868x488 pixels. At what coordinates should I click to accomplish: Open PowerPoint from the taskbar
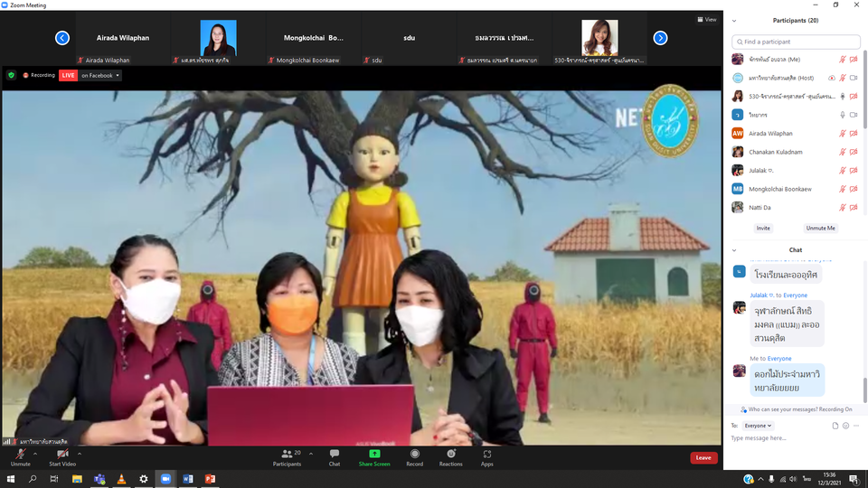210,479
